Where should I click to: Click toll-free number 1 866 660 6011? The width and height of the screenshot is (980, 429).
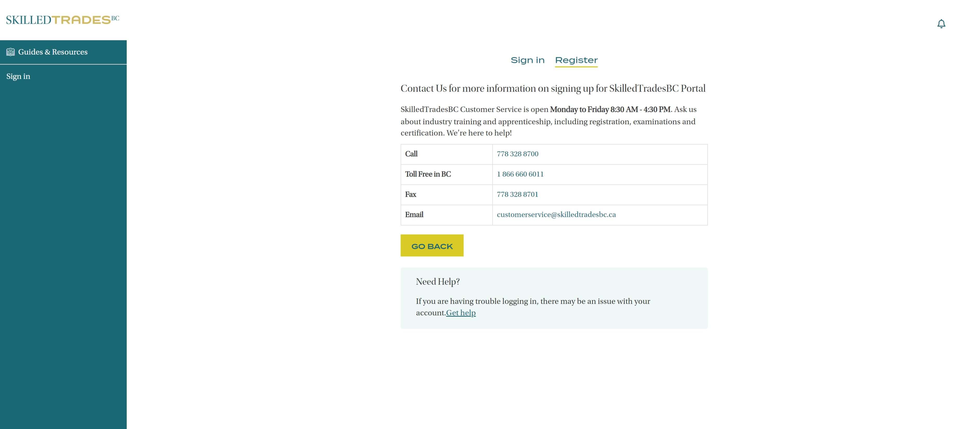coord(520,174)
